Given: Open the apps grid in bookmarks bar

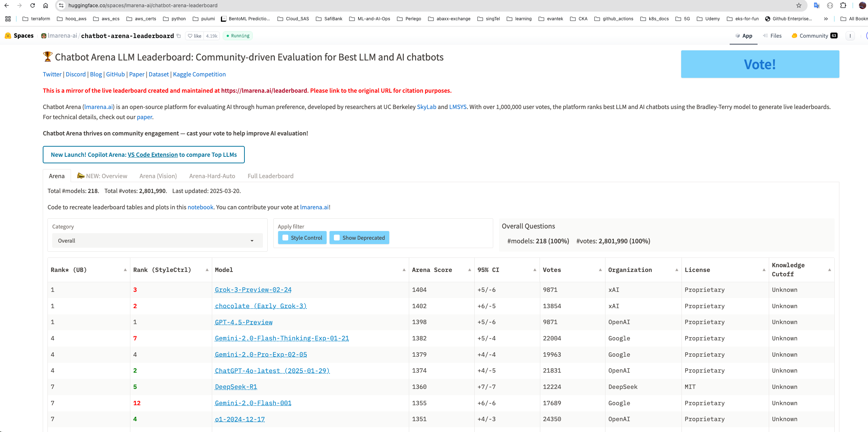Looking at the screenshot, I should (8, 19).
